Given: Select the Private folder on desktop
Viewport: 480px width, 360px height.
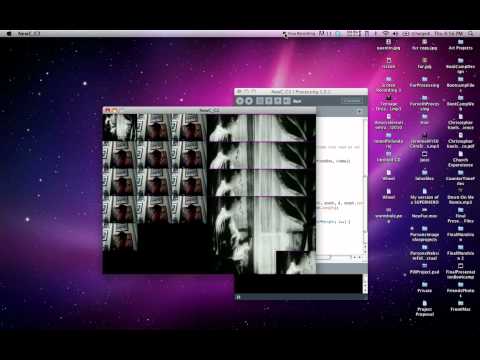Looking at the screenshot, I should click(x=424, y=287).
